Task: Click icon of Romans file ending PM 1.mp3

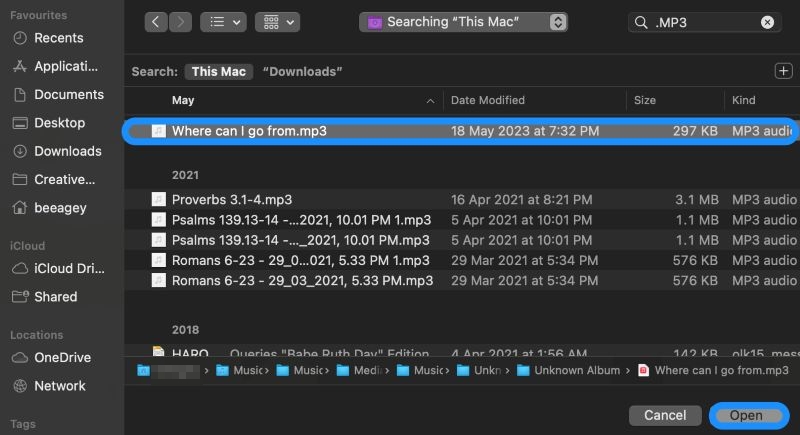Action: (159, 261)
